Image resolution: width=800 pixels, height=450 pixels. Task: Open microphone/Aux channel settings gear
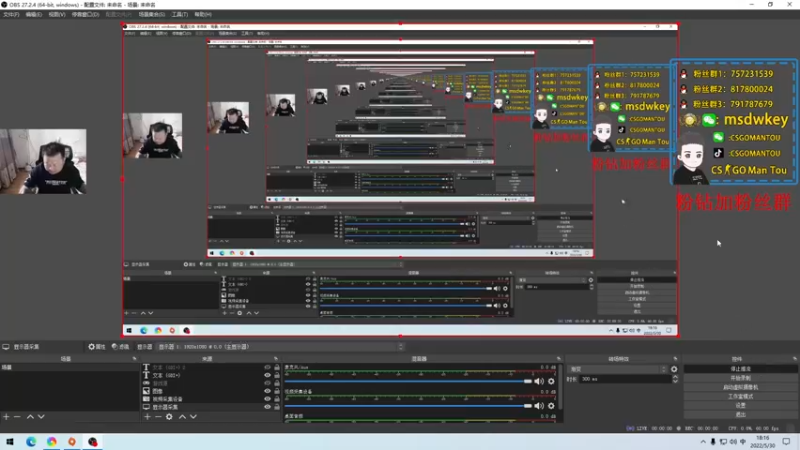click(x=551, y=381)
